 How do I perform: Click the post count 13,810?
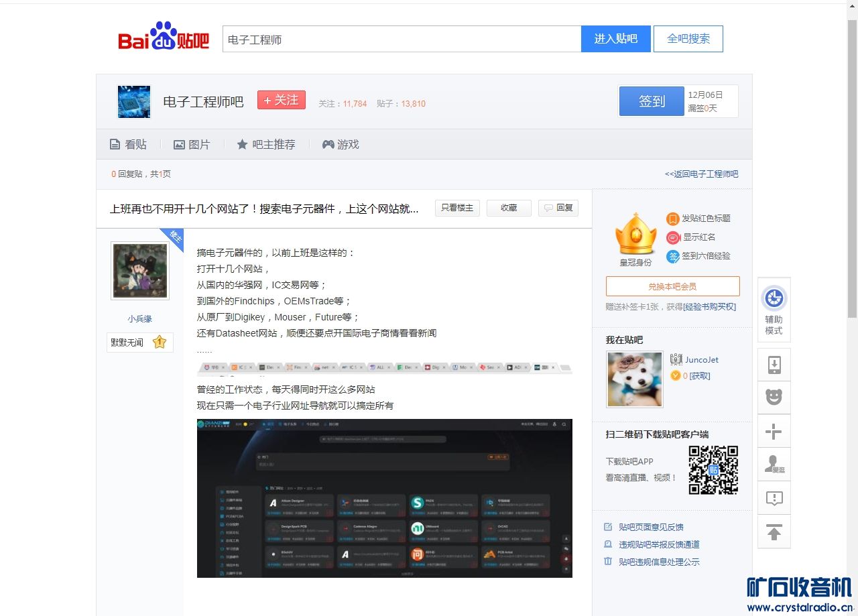414,104
